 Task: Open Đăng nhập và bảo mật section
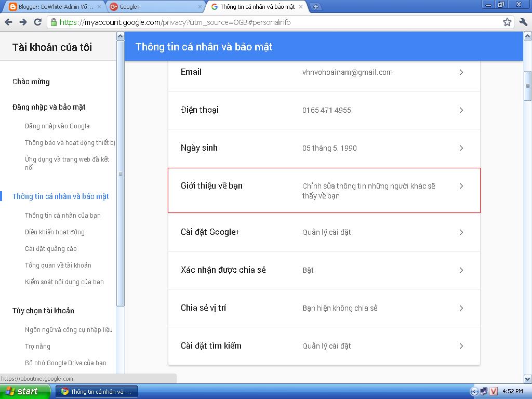pos(49,107)
